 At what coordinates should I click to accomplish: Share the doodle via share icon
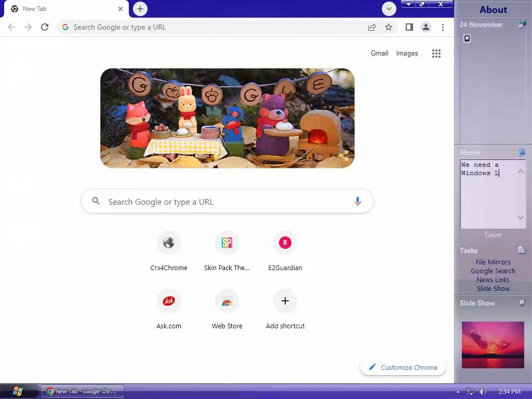click(x=344, y=156)
